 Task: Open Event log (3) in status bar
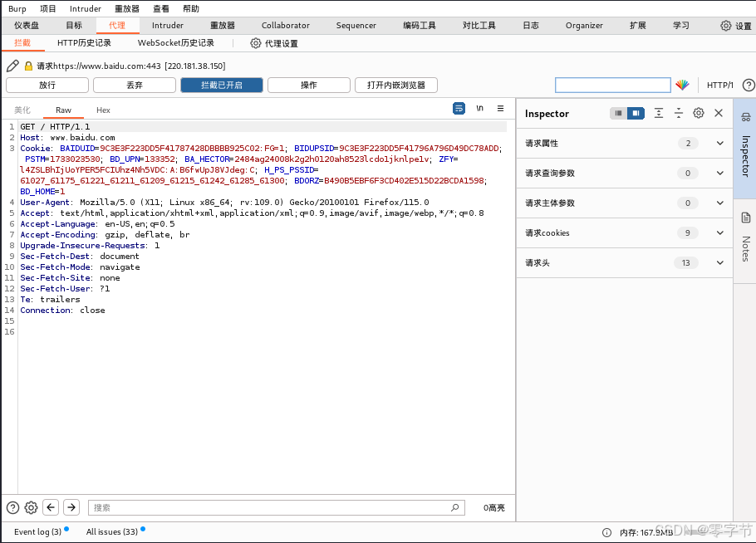(37, 532)
